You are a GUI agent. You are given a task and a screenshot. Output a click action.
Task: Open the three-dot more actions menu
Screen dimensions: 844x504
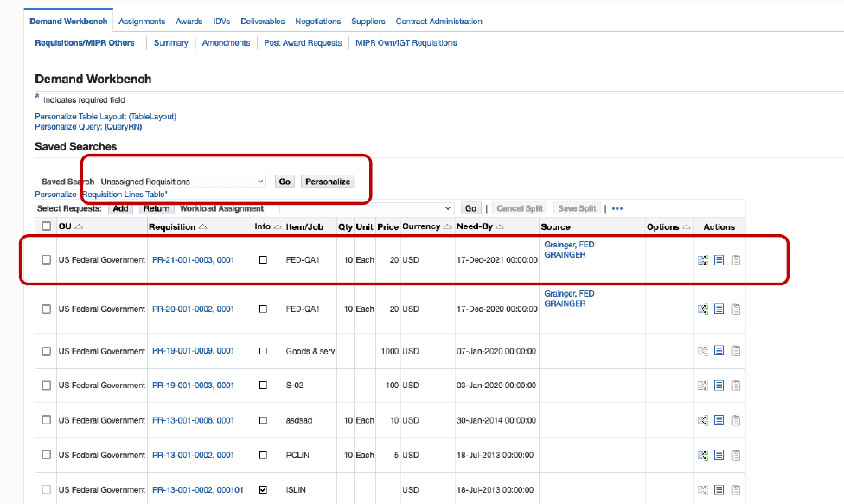click(617, 208)
